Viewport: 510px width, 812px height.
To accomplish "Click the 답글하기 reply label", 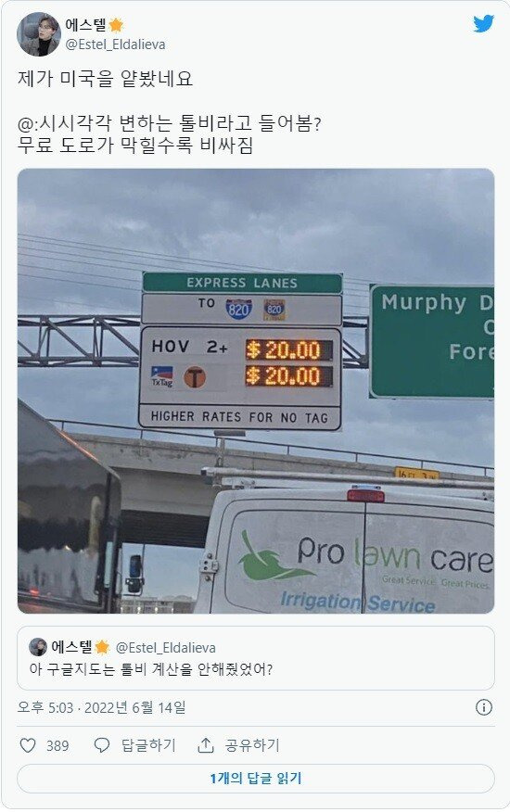I will tap(148, 745).
